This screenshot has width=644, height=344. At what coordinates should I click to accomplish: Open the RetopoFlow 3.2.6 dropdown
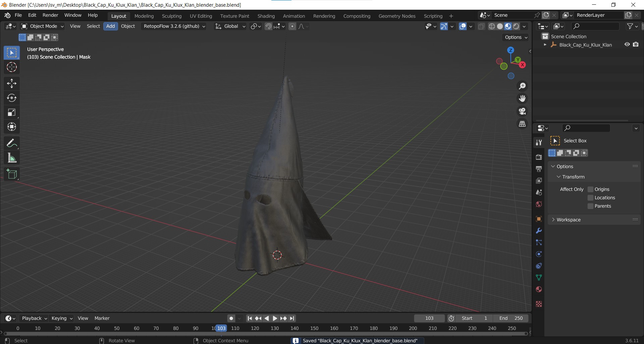174,26
